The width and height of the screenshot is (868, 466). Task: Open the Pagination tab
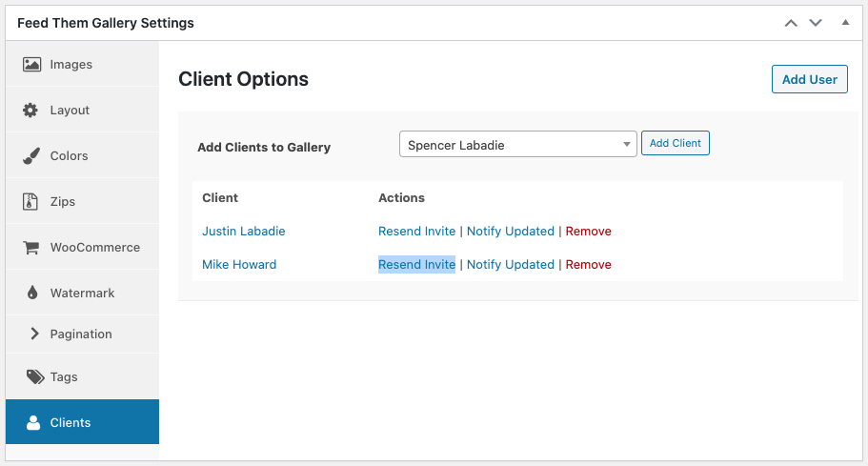coord(83,334)
